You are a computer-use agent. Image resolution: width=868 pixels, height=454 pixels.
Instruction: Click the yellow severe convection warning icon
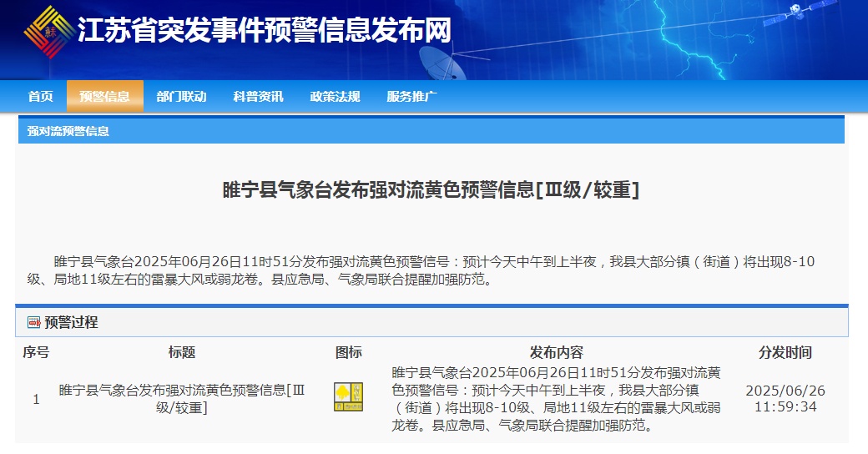click(x=348, y=397)
